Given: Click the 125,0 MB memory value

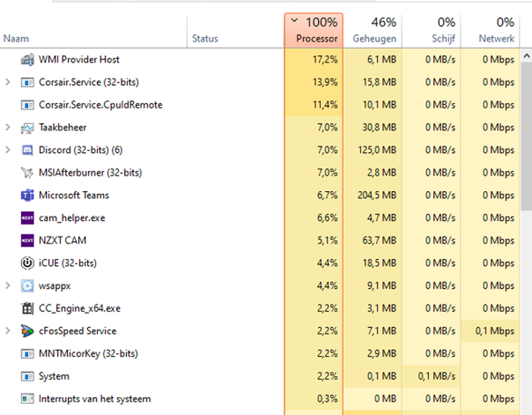Looking at the screenshot, I should [377, 150].
